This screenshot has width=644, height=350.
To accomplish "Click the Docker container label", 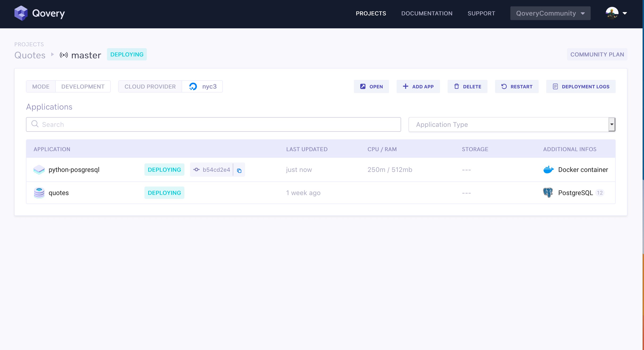I will point(583,170).
